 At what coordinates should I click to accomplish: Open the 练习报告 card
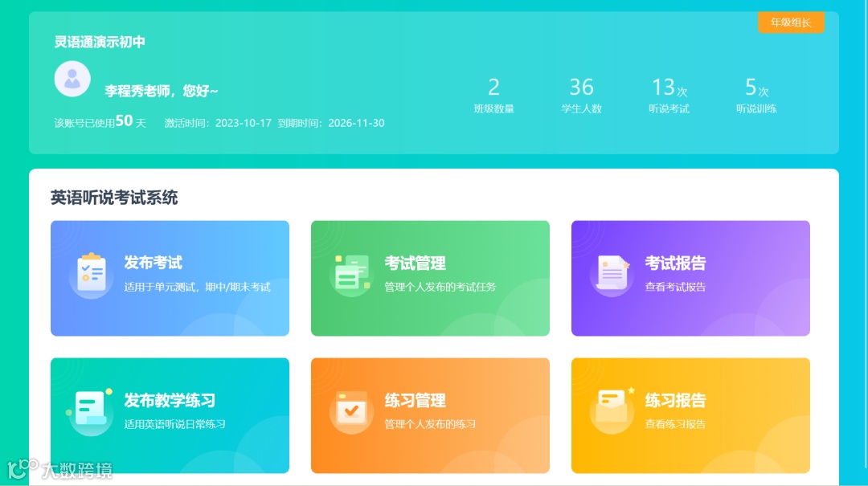pyautogui.click(x=690, y=415)
